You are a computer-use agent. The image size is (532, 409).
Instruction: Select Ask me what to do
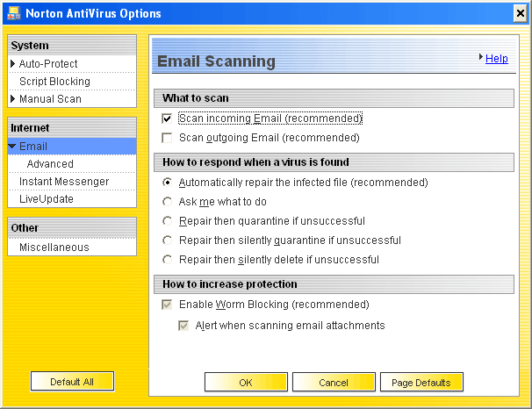tap(168, 202)
